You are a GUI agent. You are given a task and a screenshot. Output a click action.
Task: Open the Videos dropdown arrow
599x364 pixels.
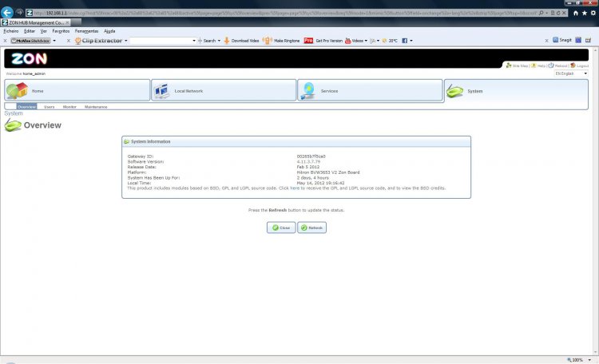click(x=366, y=41)
